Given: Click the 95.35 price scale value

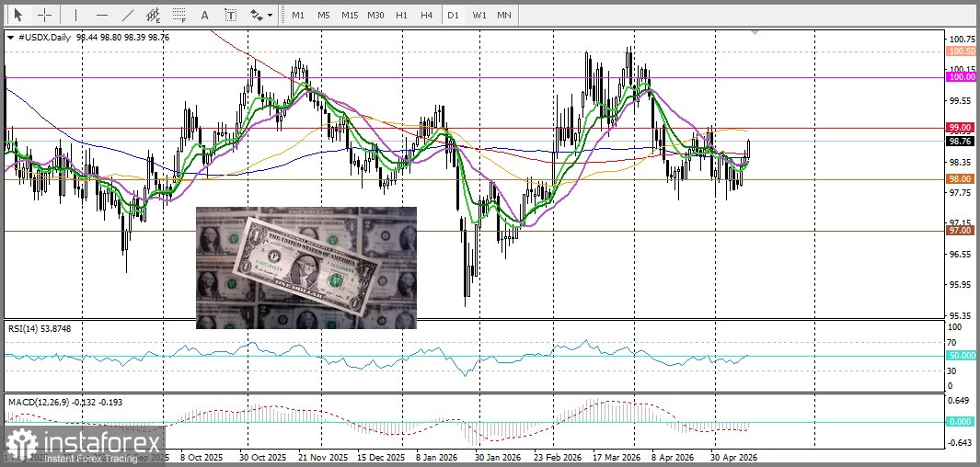Looking at the screenshot, I should pos(962,315).
